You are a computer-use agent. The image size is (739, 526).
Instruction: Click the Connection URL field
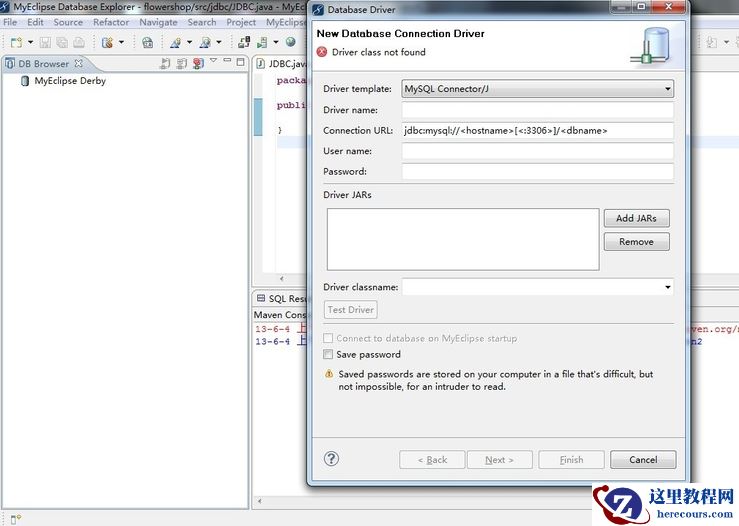[x=537, y=131]
